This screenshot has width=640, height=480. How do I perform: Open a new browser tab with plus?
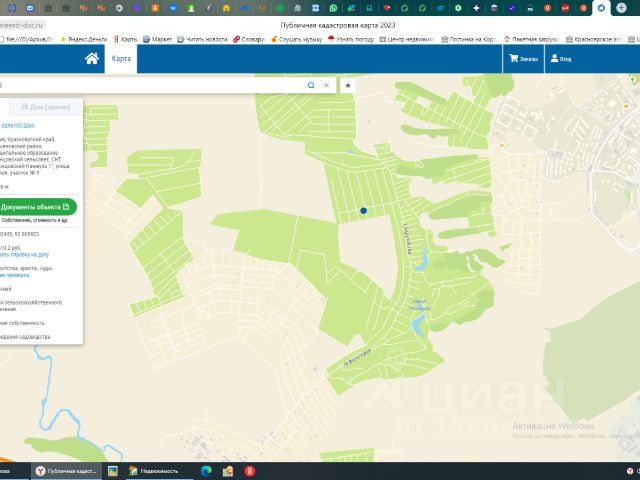[x=621, y=8]
